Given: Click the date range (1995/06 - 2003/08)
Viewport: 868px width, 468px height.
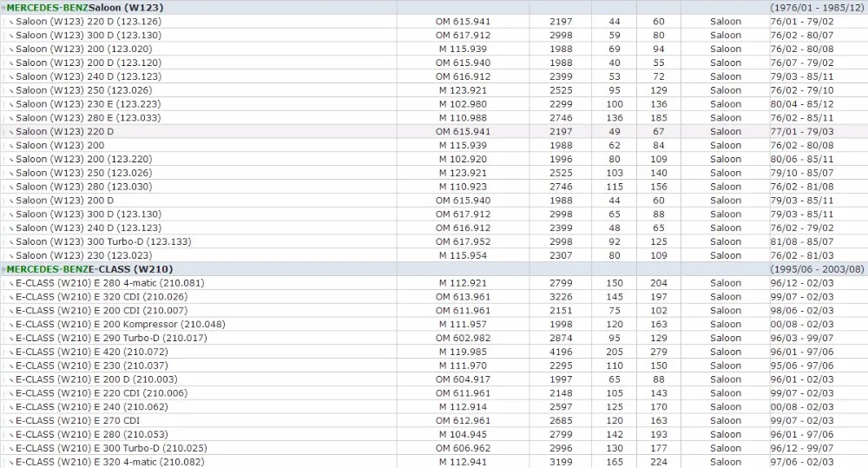Looking at the screenshot, I should point(817,269).
